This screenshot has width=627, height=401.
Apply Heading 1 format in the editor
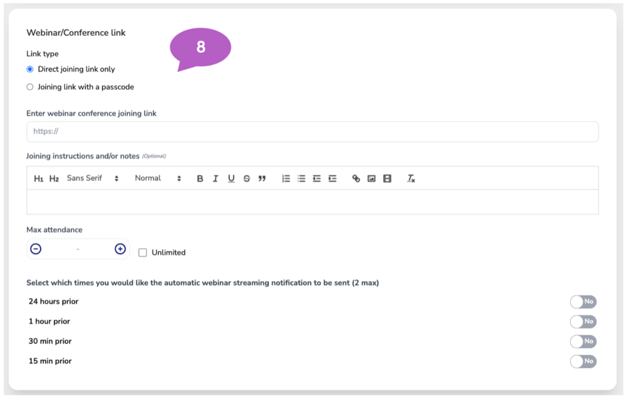38,178
